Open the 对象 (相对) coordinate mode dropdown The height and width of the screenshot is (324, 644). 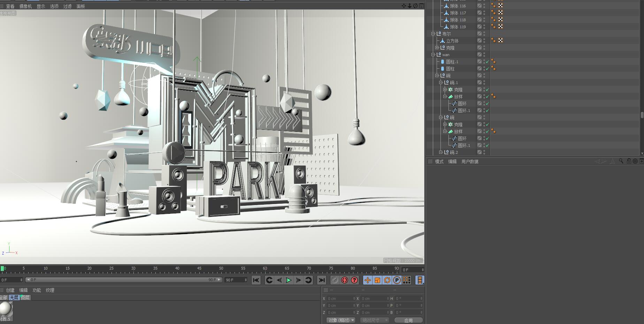point(341,320)
